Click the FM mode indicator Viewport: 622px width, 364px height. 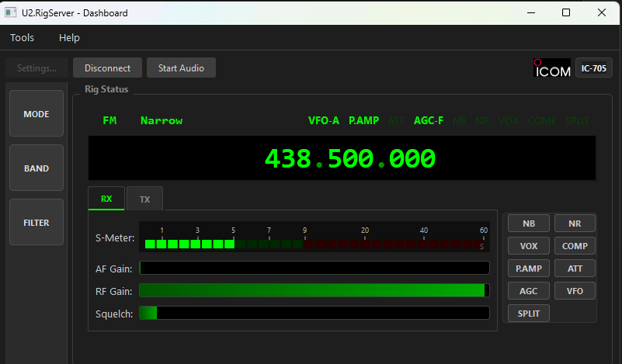click(110, 120)
